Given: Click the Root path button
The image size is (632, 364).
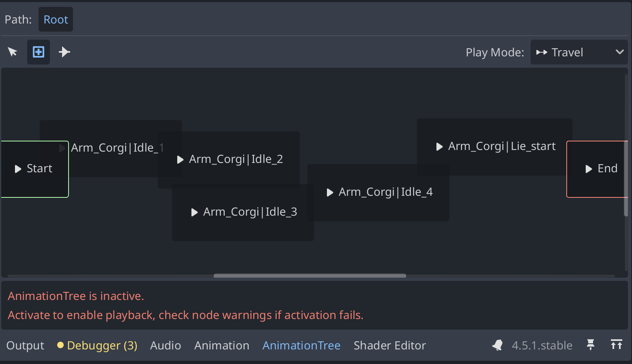Looking at the screenshot, I should pos(56,19).
